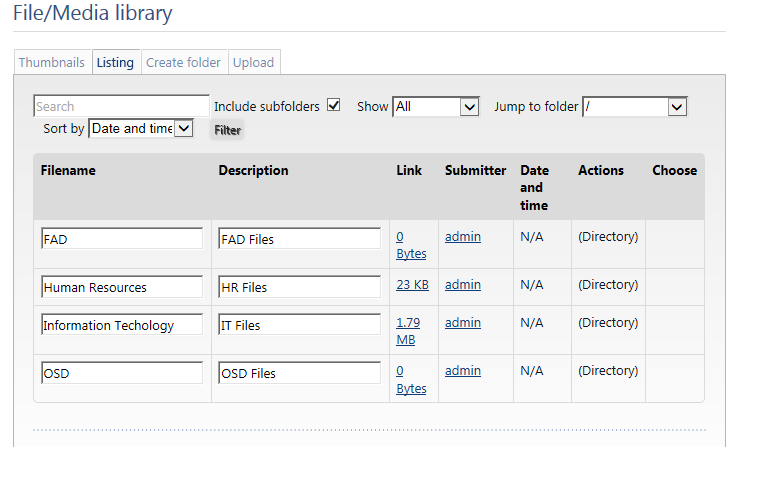Select the Listing tab
The image size is (768, 480).
[115, 62]
